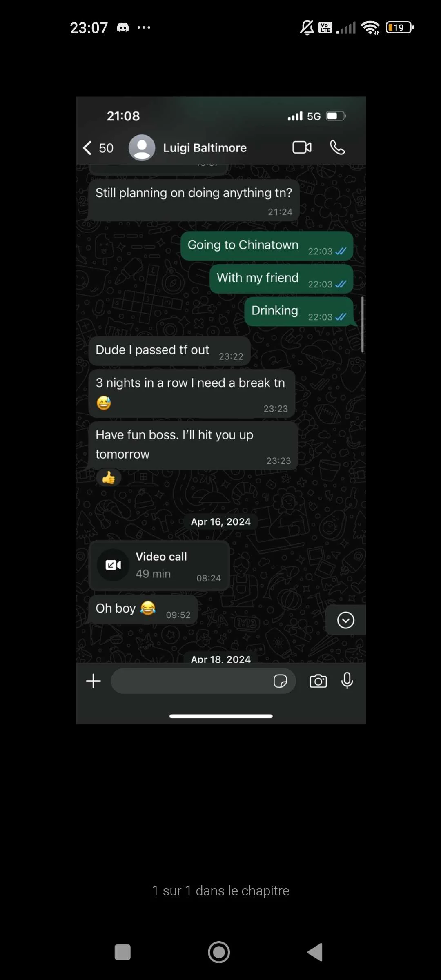The width and height of the screenshot is (441, 980).
Task: Tap the chat scrollbar handle
Action: click(x=362, y=325)
